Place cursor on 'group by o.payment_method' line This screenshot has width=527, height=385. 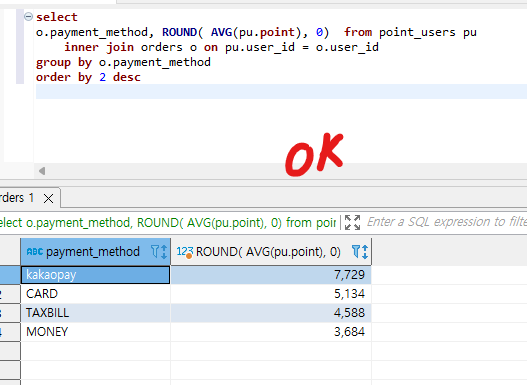click(x=123, y=62)
